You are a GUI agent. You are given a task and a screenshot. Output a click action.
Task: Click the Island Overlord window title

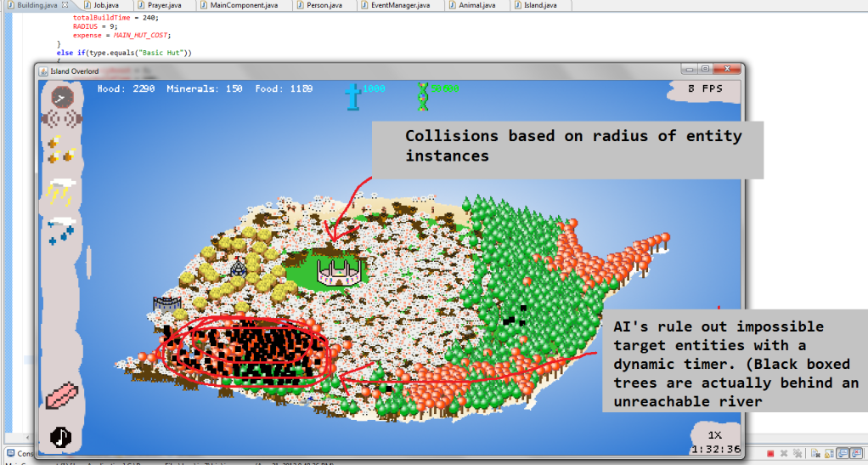74,71
